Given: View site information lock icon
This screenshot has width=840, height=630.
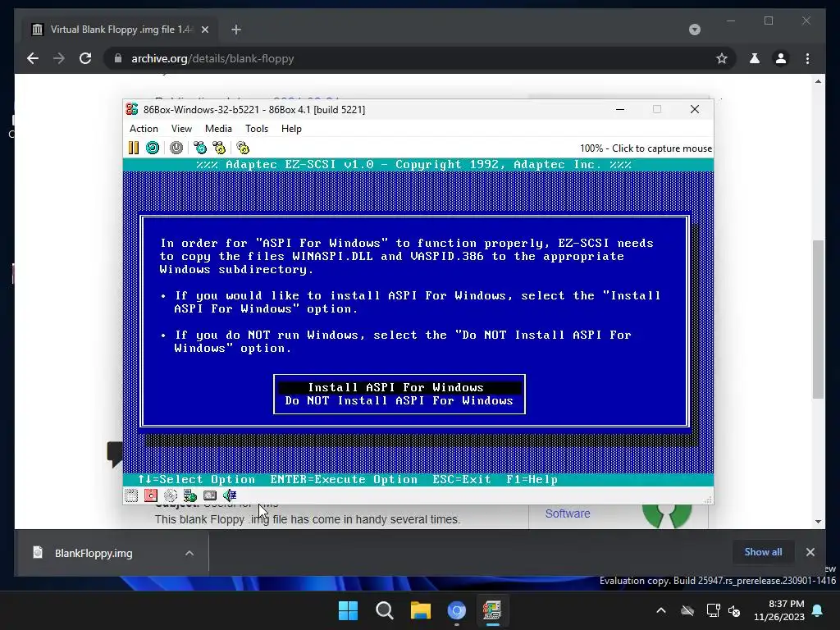Looking at the screenshot, I should click(x=118, y=58).
